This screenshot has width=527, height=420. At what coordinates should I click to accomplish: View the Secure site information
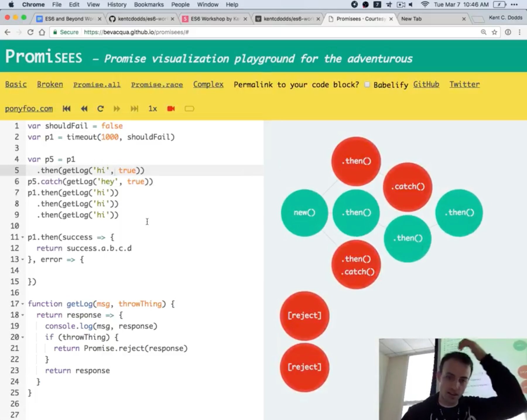click(x=66, y=32)
